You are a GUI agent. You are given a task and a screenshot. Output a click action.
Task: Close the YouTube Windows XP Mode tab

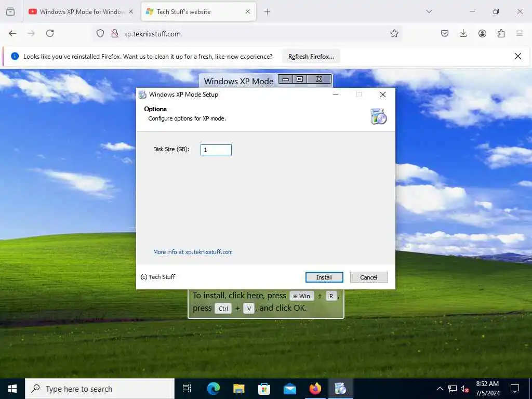coord(131,12)
